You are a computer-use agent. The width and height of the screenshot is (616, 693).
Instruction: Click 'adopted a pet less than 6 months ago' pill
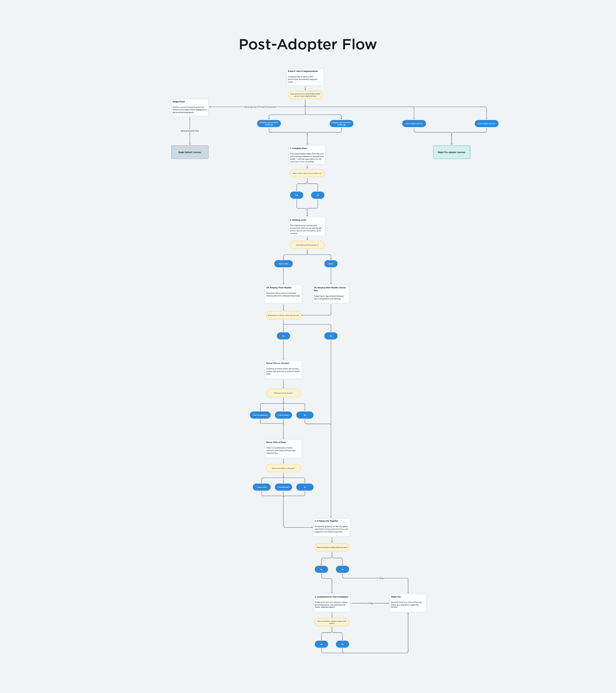click(269, 124)
